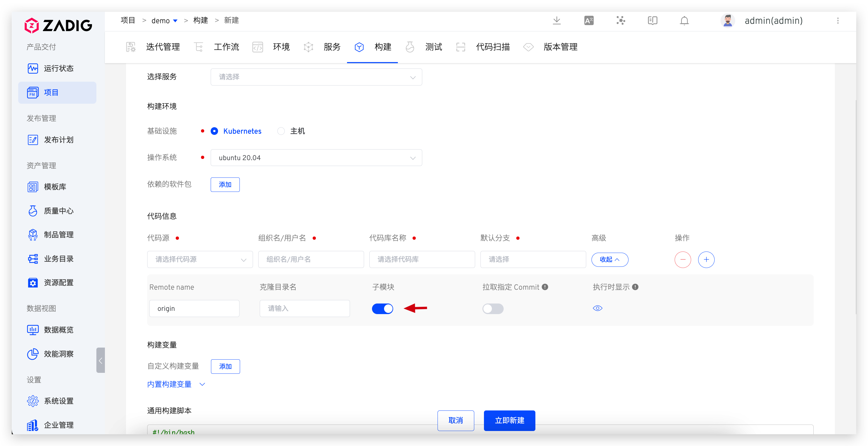Disable the 子模块 toggle
868x446 pixels.
(383, 308)
